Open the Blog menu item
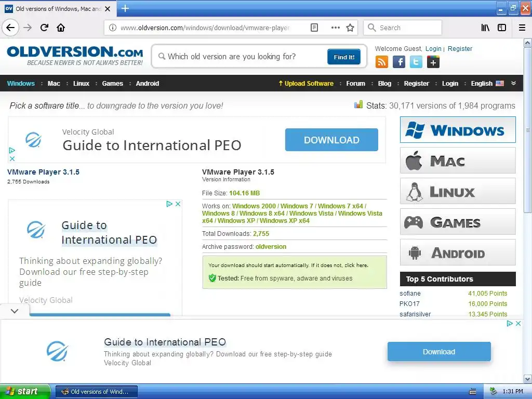 coord(384,84)
